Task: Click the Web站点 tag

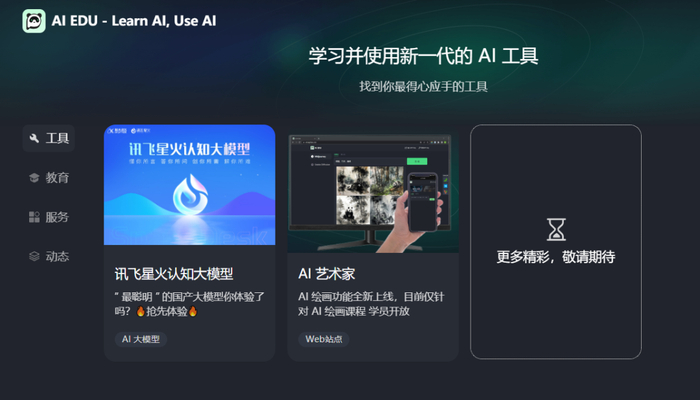Action: [x=324, y=339]
